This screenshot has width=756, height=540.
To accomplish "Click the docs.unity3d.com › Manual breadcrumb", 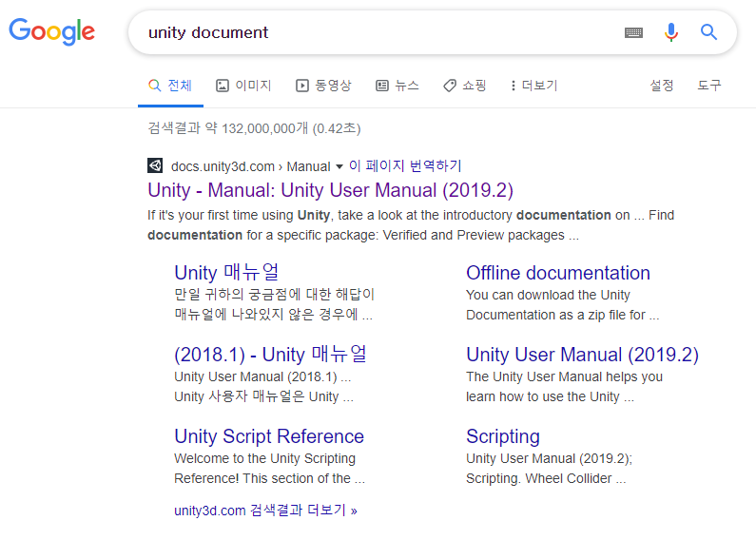I will tap(251, 166).
